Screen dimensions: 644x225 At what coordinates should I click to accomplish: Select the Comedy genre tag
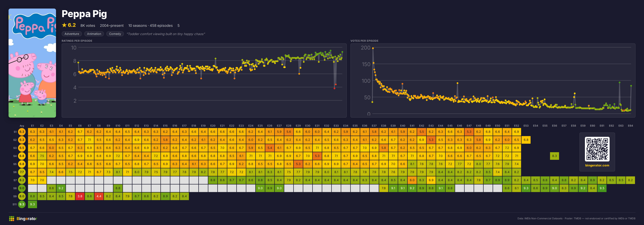[115, 34]
